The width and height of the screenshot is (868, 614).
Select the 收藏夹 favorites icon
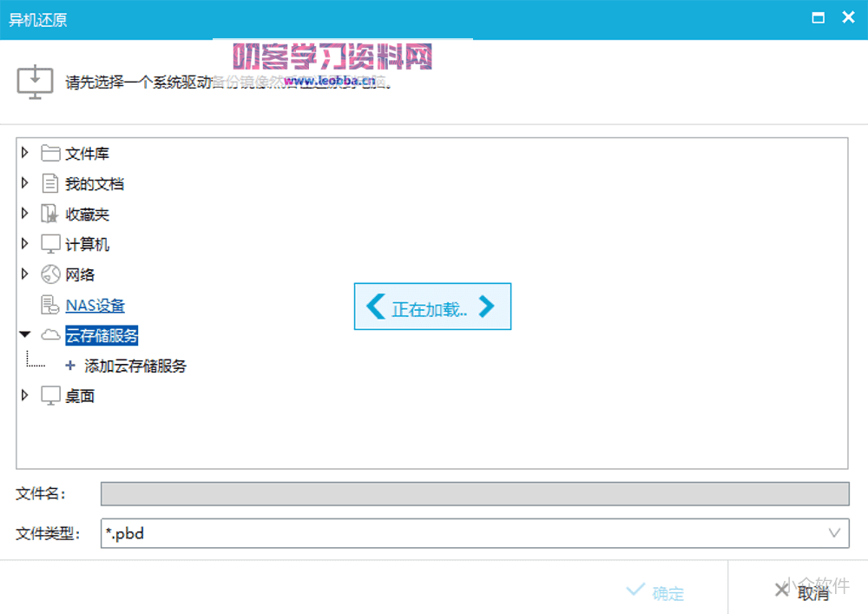click(49, 214)
